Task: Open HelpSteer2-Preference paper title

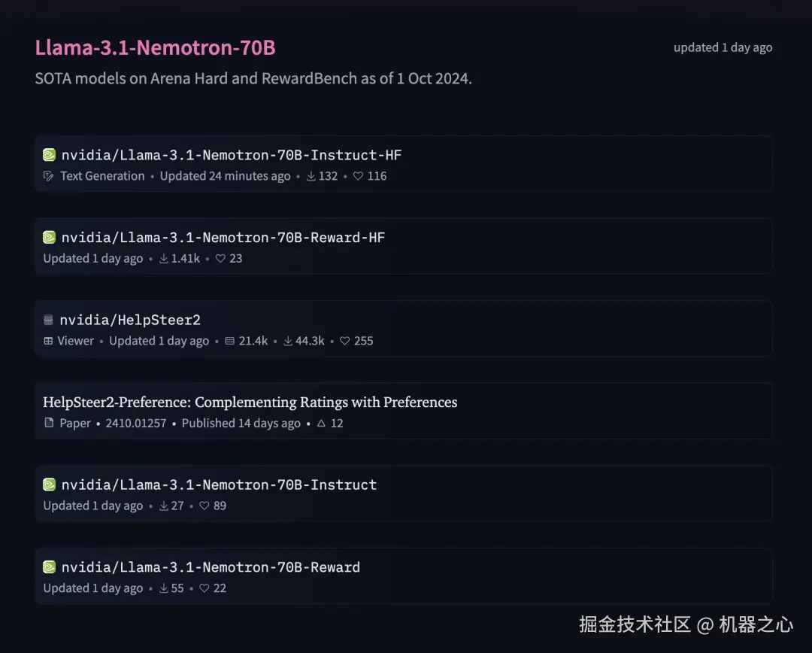Action: [x=250, y=402]
